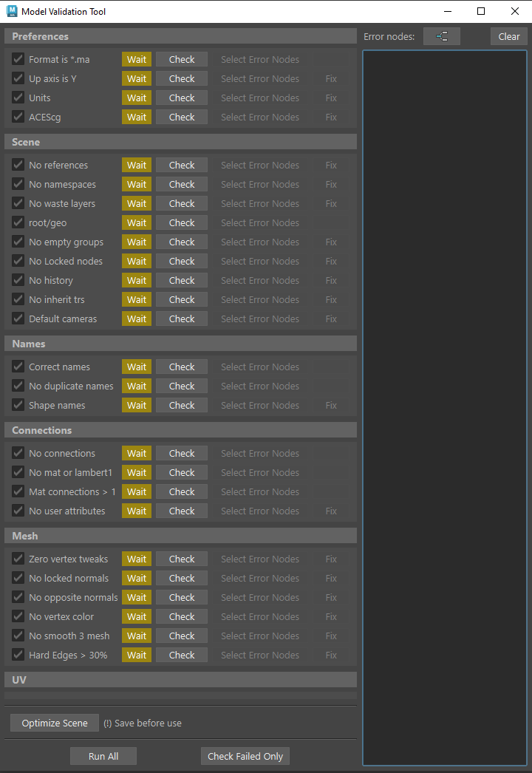Collapse the Preferences section header
Viewport: 532px width, 773px height.
point(180,36)
